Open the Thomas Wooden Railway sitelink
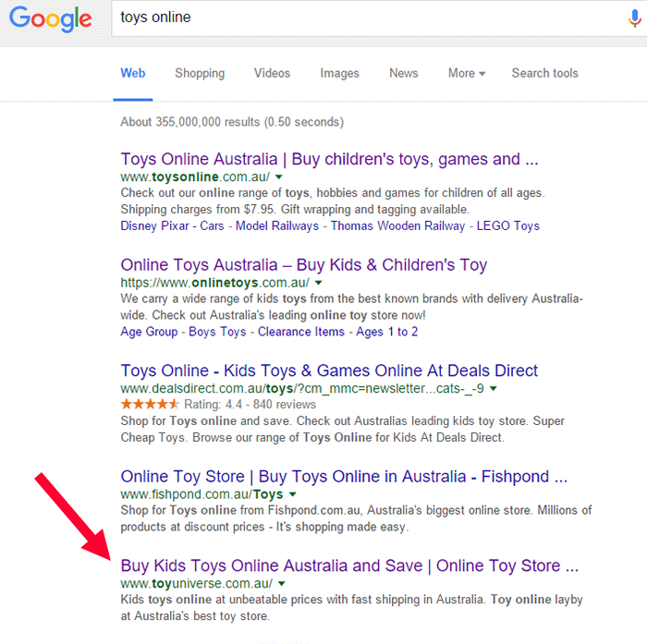The height and width of the screenshot is (644, 647). [397, 226]
